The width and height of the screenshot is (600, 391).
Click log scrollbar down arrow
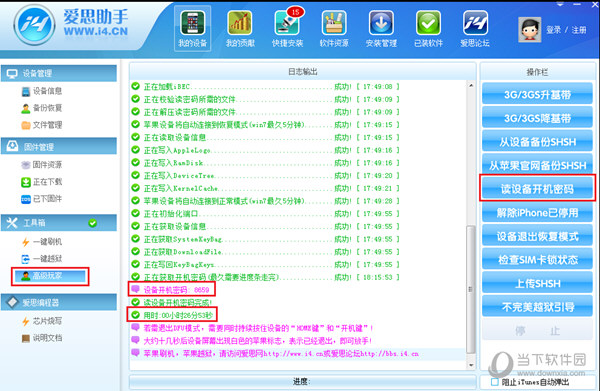(x=471, y=365)
